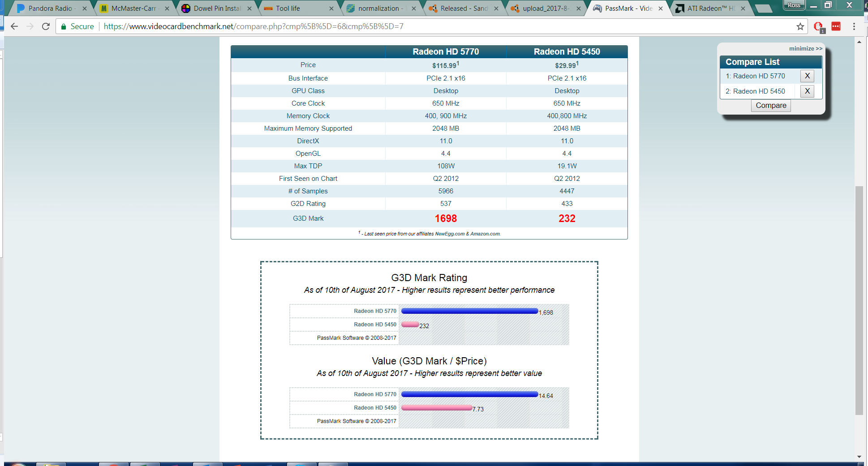Switch to the Released - Sand tab

click(x=464, y=9)
